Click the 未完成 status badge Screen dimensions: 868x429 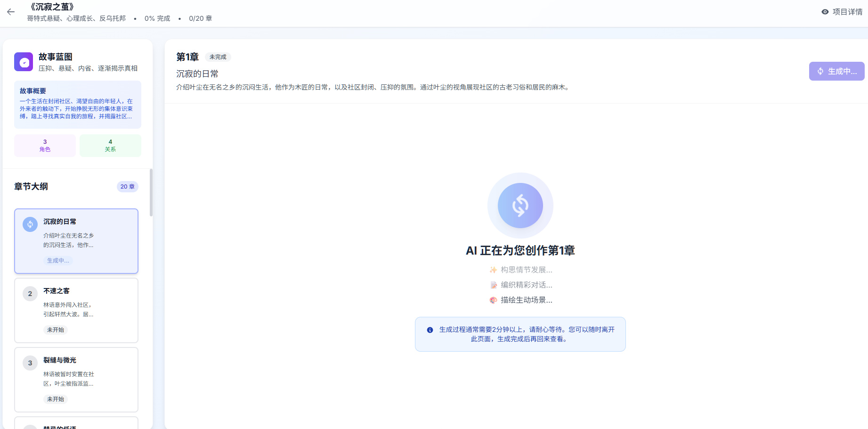click(218, 57)
